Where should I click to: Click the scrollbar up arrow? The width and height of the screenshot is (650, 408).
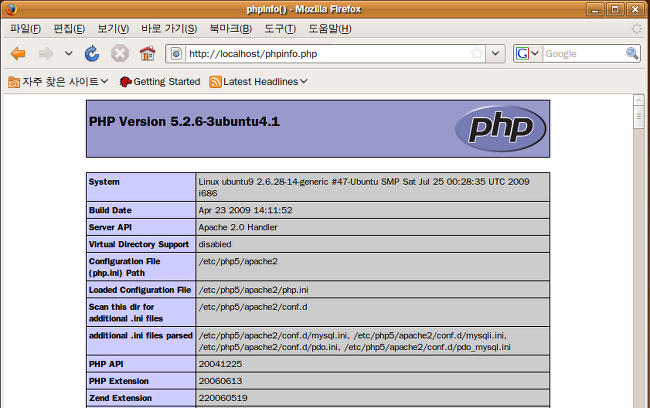click(639, 100)
